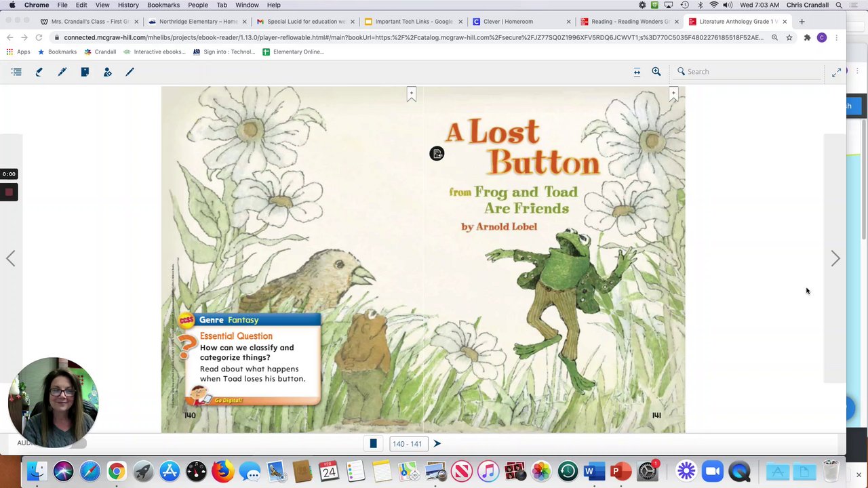The height and width of the screenshot is (488, 868).
Task: Open the Apple menu
Action: click(12, 5)
